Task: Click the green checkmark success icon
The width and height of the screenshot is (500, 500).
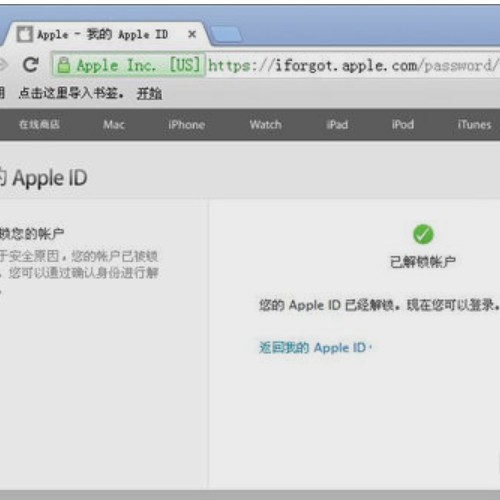Action: click(423, 234)
